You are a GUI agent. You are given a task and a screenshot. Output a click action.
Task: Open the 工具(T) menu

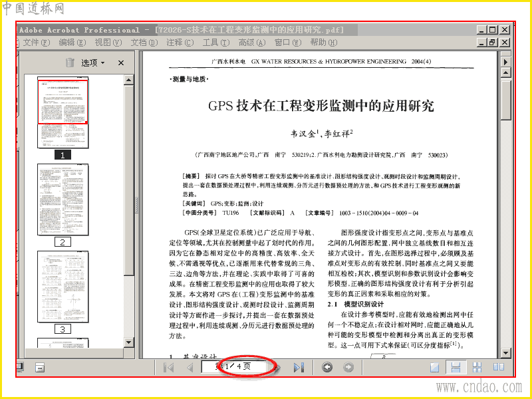coord(215,43)
